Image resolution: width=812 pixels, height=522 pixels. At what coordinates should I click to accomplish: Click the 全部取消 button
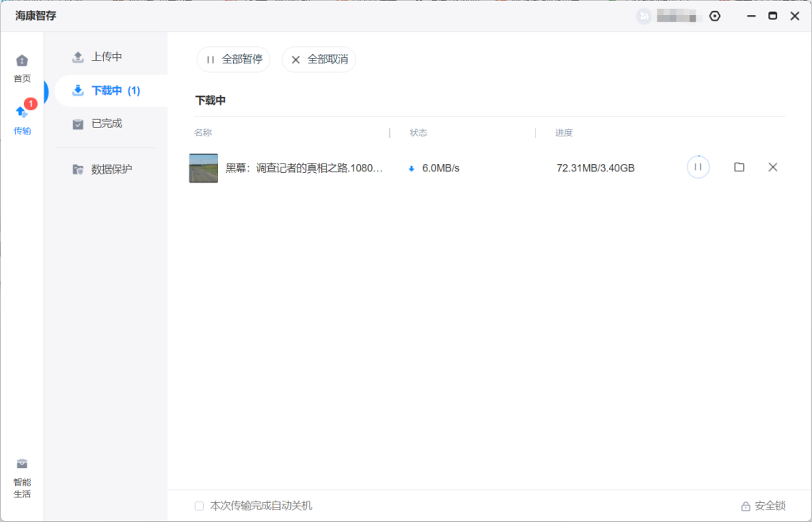319,59
